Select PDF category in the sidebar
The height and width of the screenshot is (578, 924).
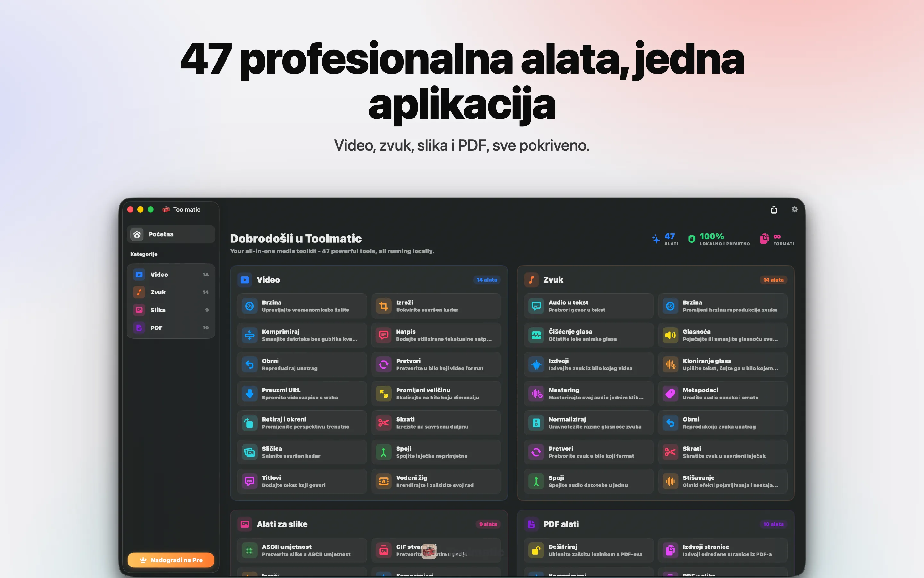coord(171,328)
